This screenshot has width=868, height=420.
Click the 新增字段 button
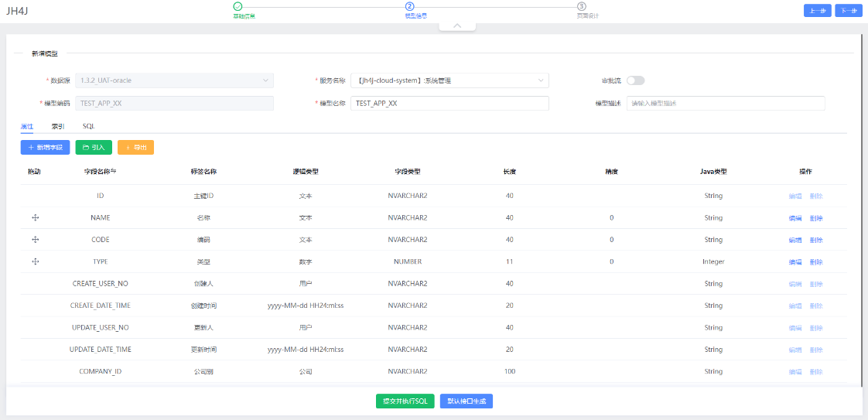point(45,147)
